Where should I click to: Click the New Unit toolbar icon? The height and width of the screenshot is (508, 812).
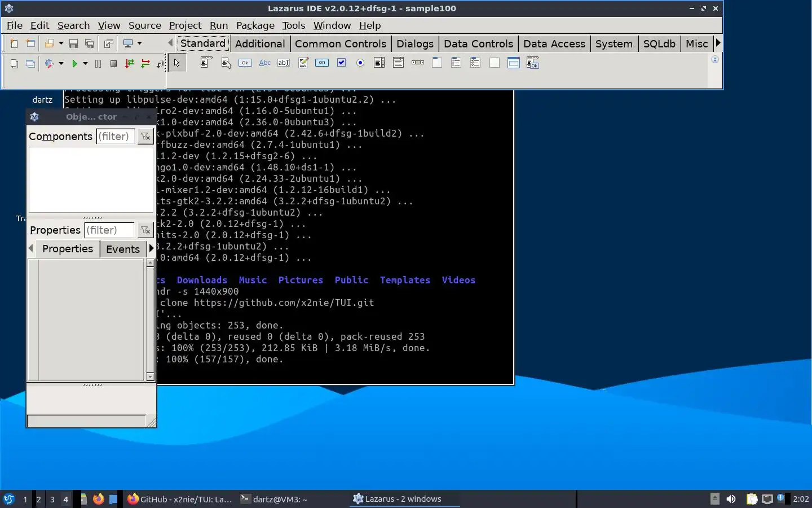pos(14,43)
